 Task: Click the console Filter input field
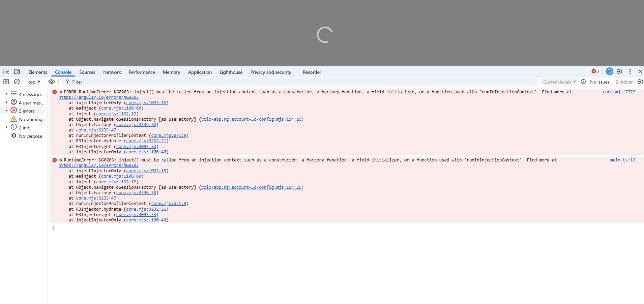coord(300,82)
